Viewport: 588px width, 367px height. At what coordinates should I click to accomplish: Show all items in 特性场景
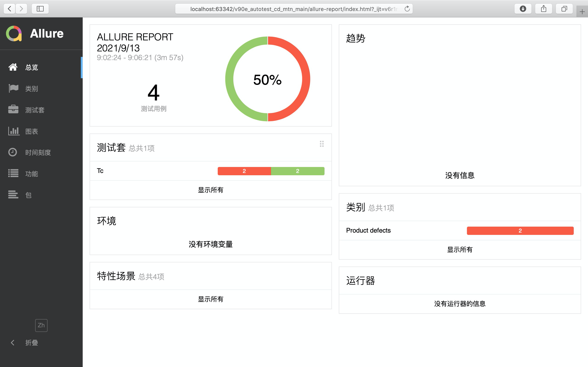coord(210,299)
